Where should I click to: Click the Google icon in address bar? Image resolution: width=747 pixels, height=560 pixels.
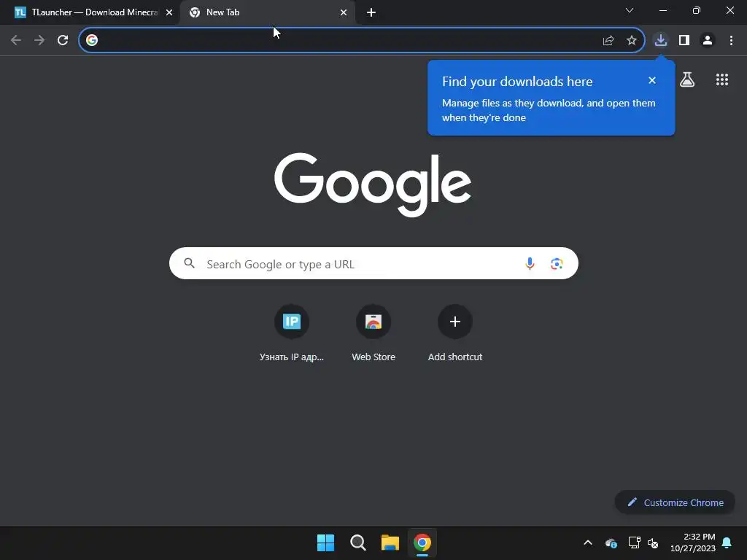[92, 41]
